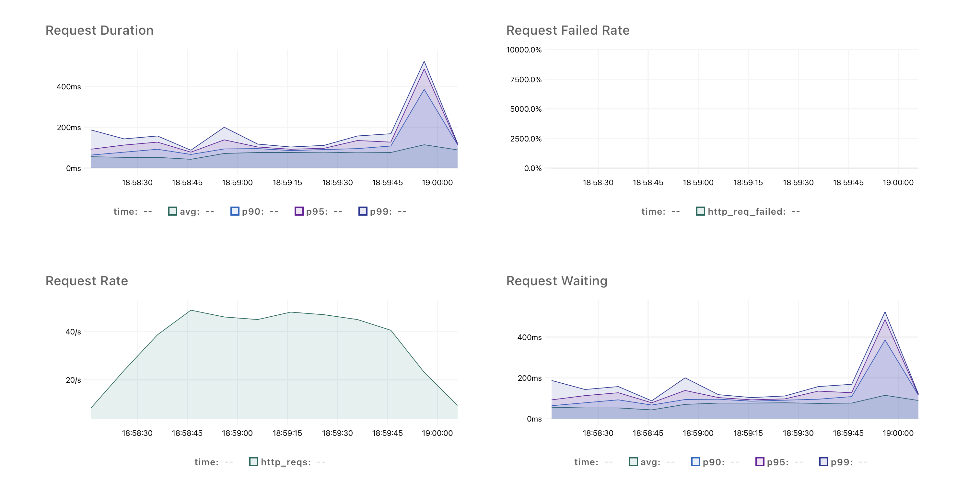
Task: Click time label in Request Failed Rate legend
Action: (x=653, y=212)
